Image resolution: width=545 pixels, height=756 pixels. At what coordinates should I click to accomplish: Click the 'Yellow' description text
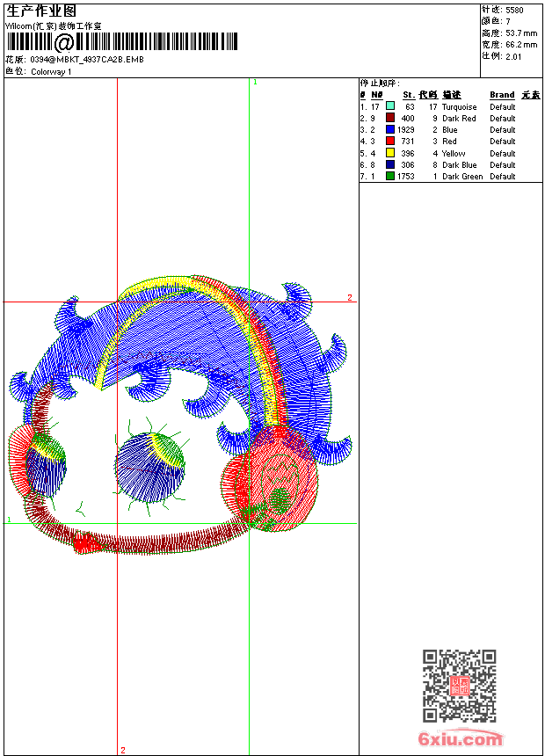click(454, 154)
